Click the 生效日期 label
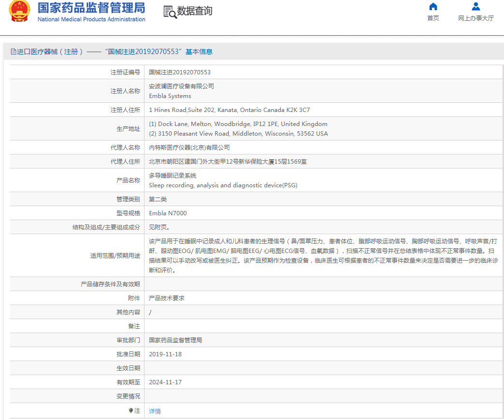The height and width of the screenshot is (420, 504). 128,368
